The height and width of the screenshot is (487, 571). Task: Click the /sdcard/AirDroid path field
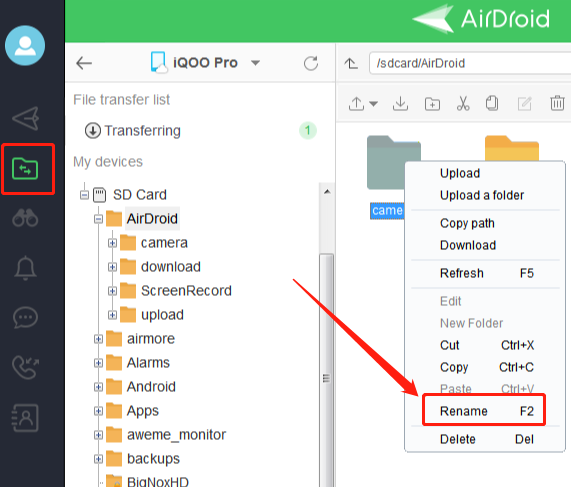point(470,63)
